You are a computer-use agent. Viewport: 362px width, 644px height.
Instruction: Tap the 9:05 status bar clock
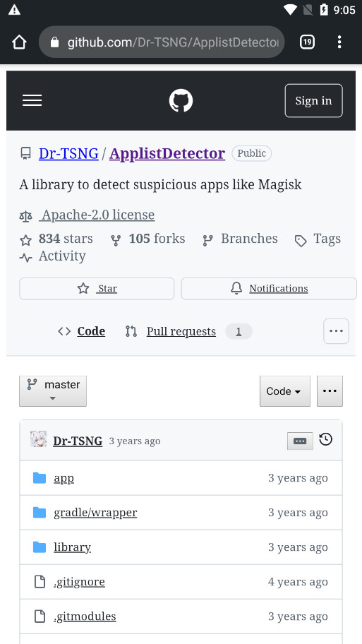[344, 10]
